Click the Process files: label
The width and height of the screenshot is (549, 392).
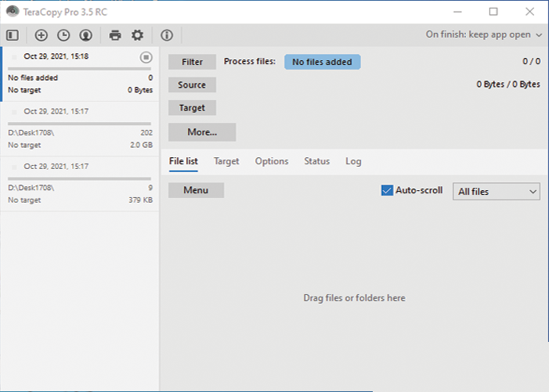(250, 61)
